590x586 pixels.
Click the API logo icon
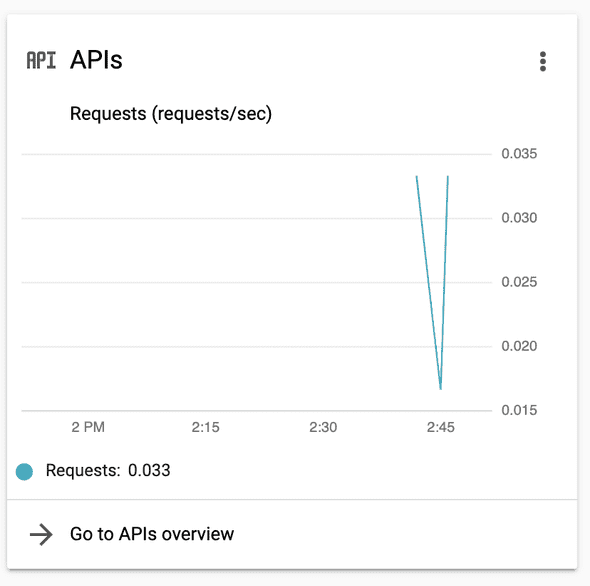[41, 60]
